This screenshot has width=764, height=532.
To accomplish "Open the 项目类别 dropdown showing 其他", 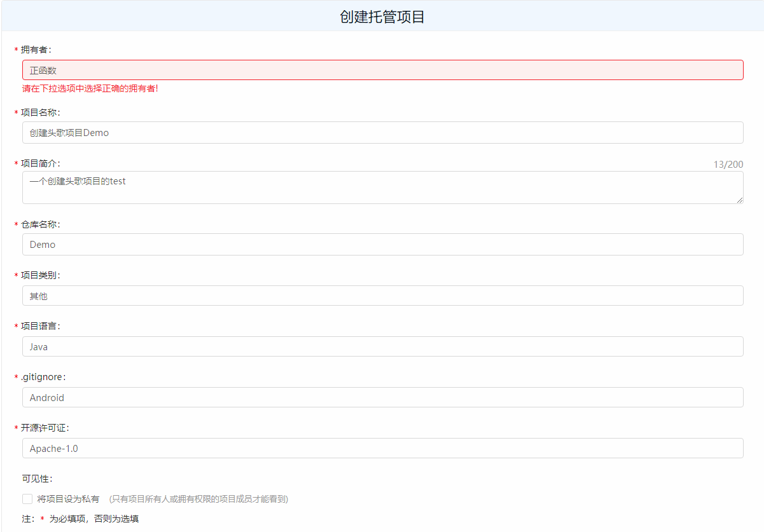I will pyautogui.click(x=382, y=296).
